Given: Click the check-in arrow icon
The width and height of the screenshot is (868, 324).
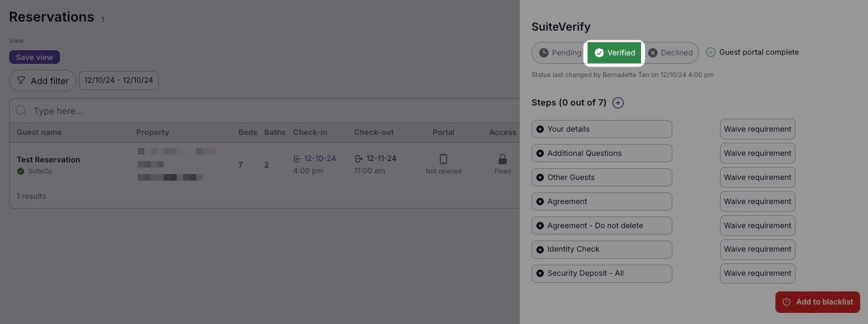Looking at the screenshot, I should click(297, 158).
